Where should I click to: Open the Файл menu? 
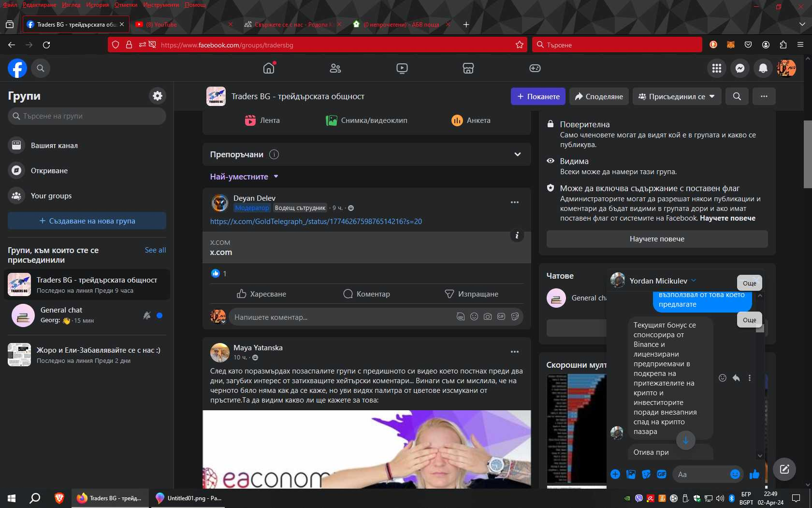click(10, 4)
